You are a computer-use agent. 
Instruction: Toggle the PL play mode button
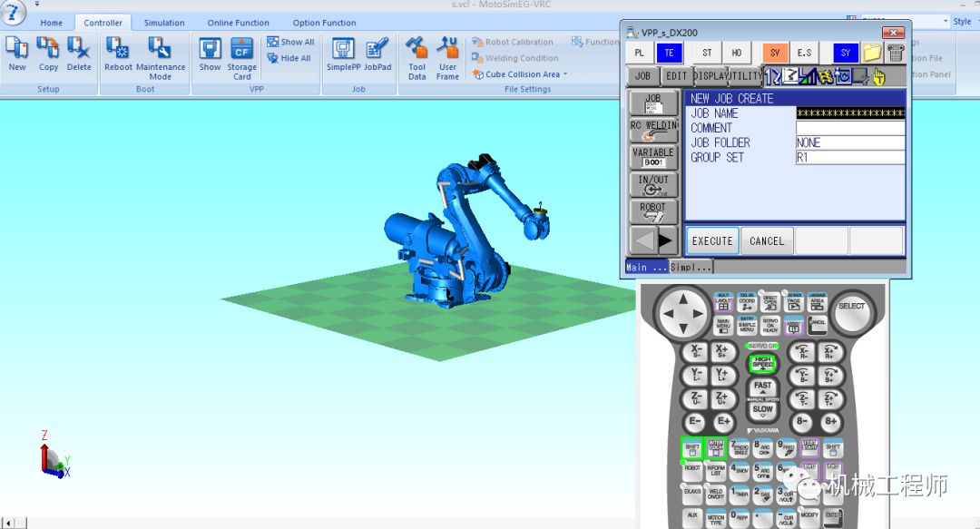pyautogui.click(x=639, y=54)
